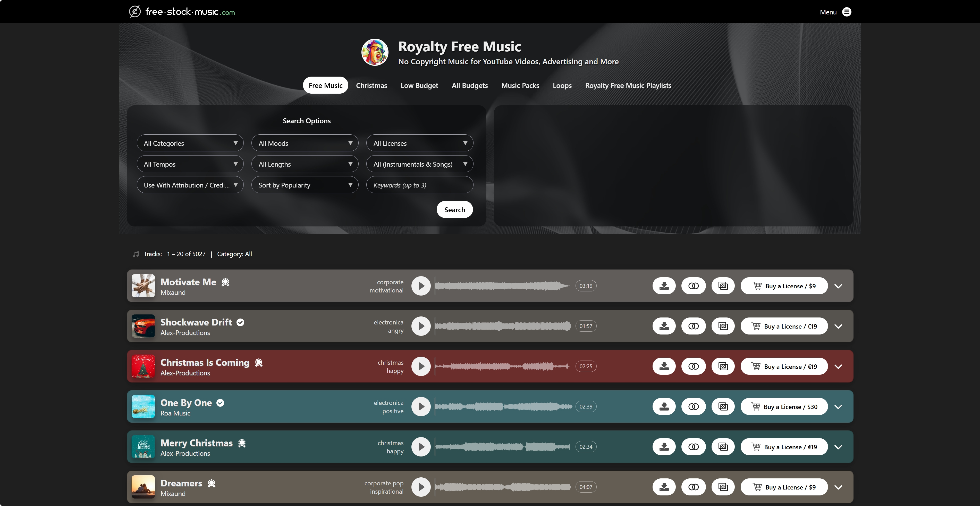The image size is (980, 506).
Task: Click the hamburger Menu icon
Action: [x=847, y=12]
